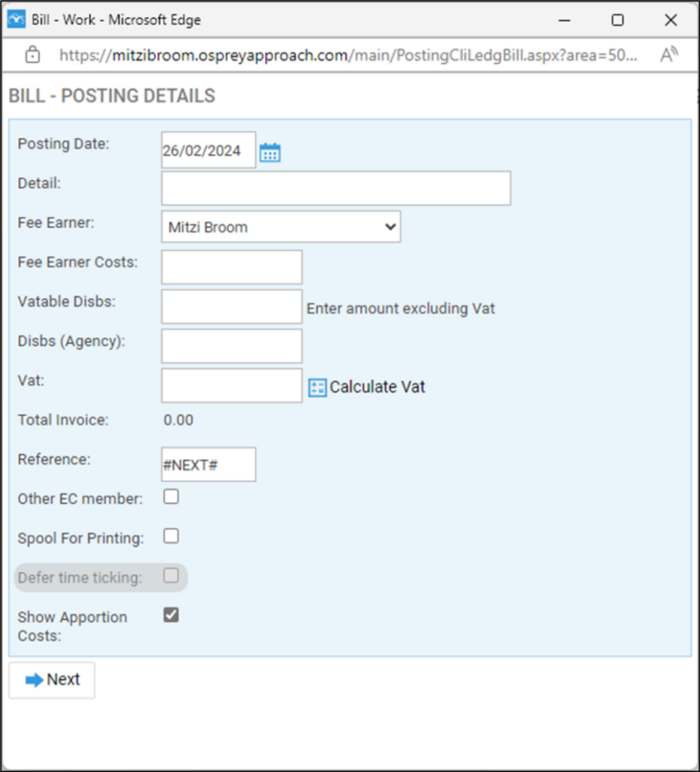Click the padlock icon in the address bar
Screen dimensions: 700x772
[32, 55]
